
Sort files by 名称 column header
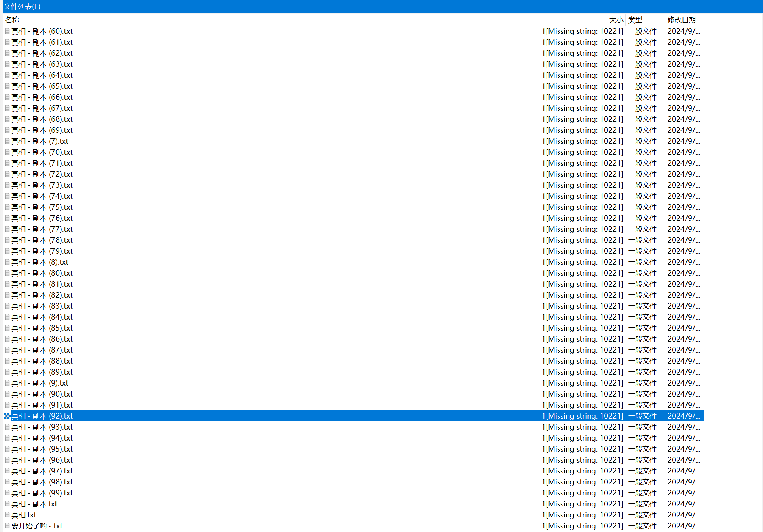click(13, 20)
